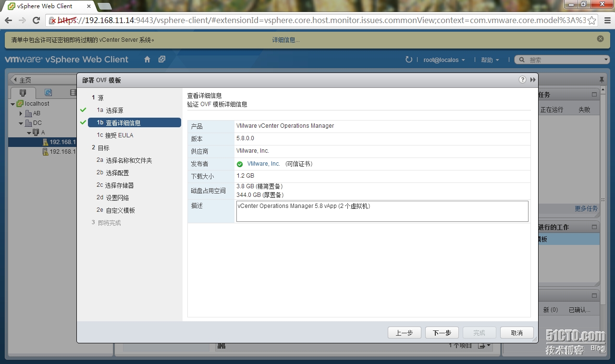Click the browser forward arrow

pos(22,20)
